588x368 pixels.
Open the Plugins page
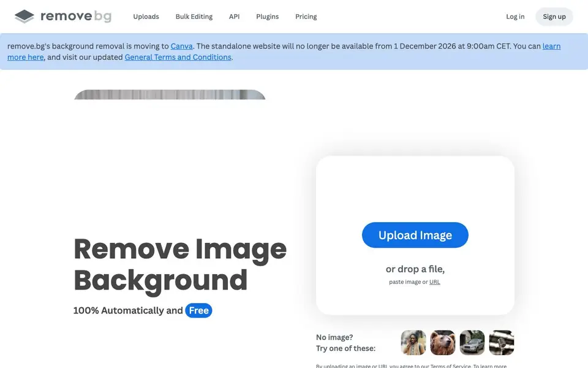click(x=268, y=17)
